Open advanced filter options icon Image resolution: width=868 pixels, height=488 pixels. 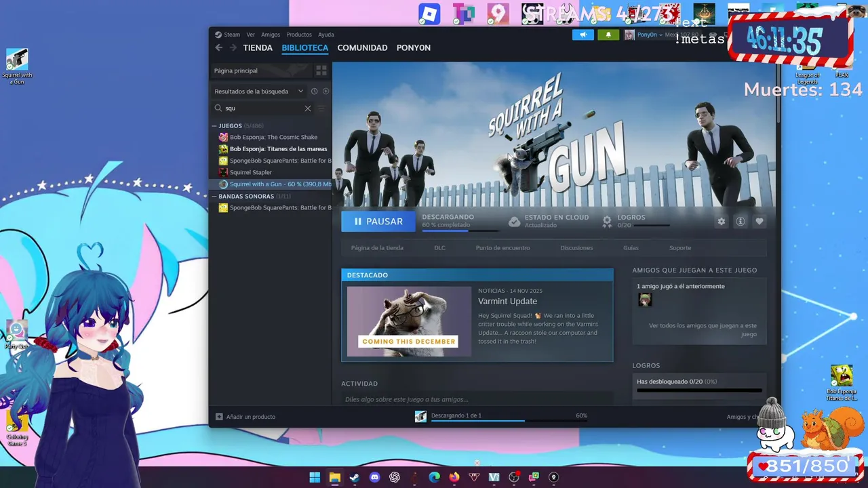pyautogui.click(x=321, y=108)
